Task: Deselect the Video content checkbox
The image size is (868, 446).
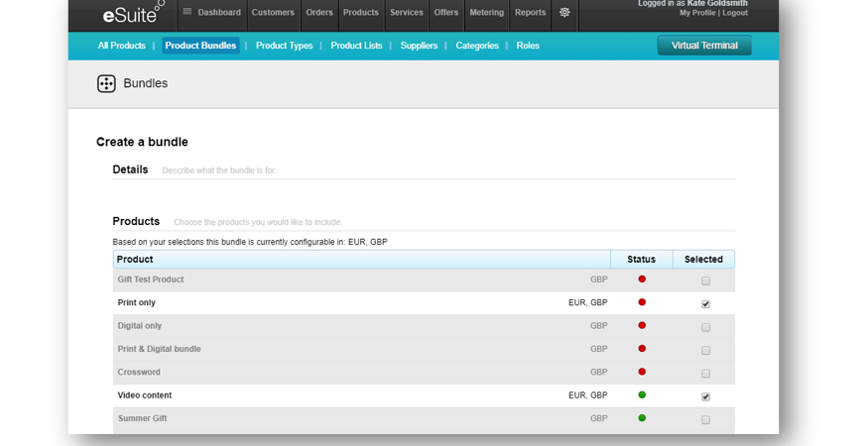Action: (x=705, y=396)
